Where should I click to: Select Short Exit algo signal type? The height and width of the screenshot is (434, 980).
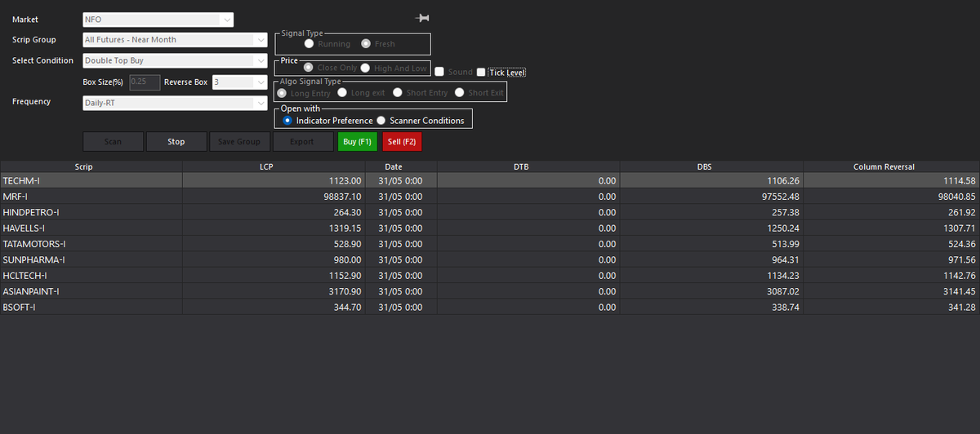tap(460, 93)
